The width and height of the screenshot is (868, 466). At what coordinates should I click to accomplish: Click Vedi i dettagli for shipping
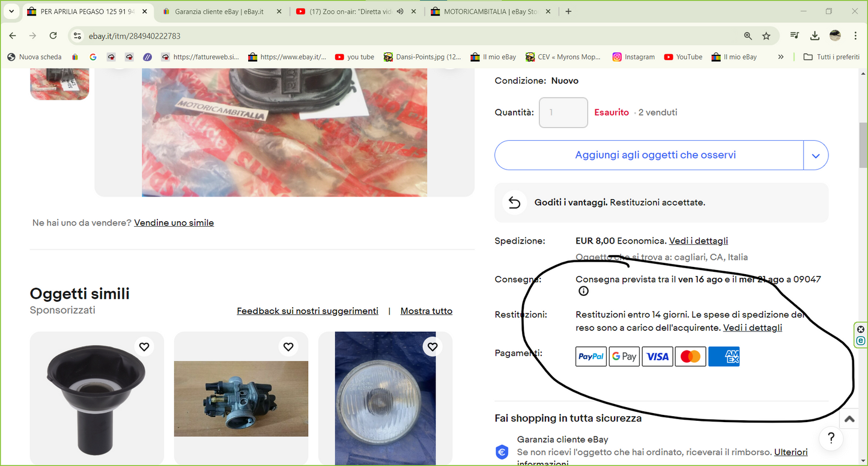(698, 241)
